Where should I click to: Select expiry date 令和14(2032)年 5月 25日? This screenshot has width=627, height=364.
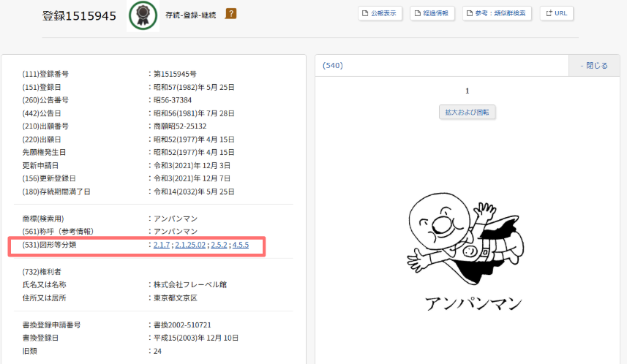click(x=194, y=192)
